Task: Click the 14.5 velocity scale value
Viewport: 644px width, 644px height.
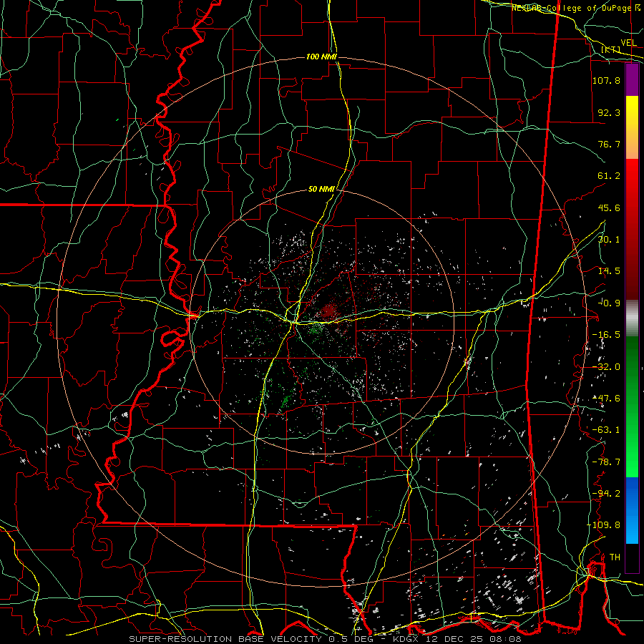Action: pyautogui.click(x=609, y=271)
